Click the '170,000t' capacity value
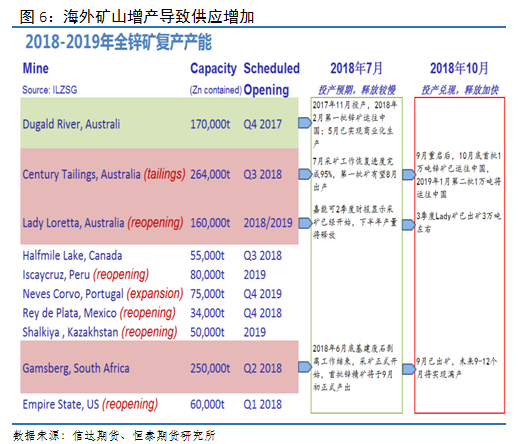 210,124
